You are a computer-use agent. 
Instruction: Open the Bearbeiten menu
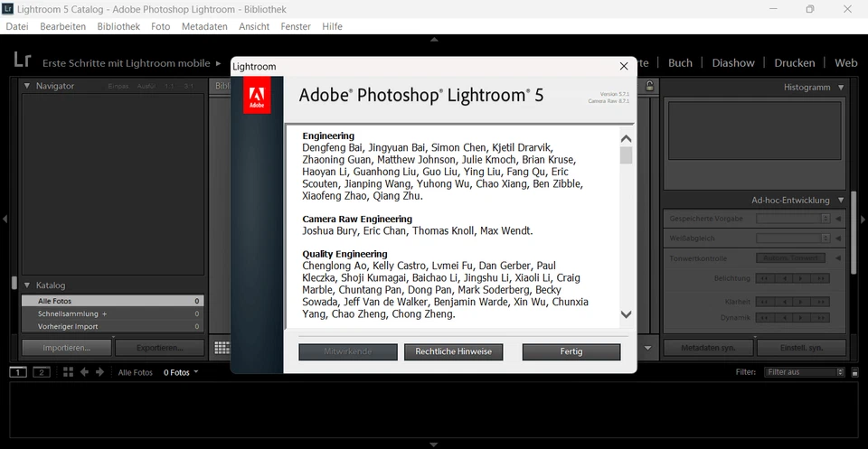pos(63,26)
